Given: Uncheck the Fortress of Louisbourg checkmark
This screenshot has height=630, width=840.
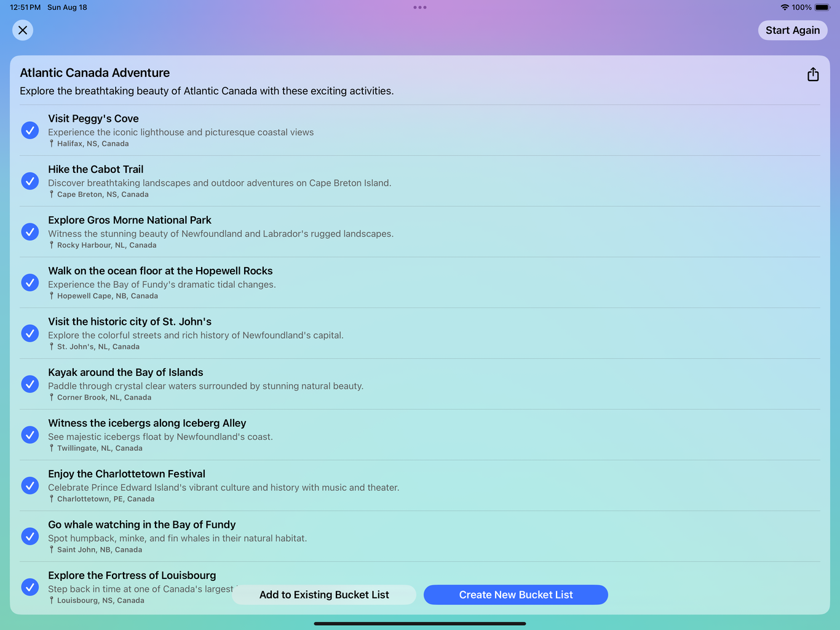Looking at the screenshot, I should pyautogui.click(x=30, y=587).
